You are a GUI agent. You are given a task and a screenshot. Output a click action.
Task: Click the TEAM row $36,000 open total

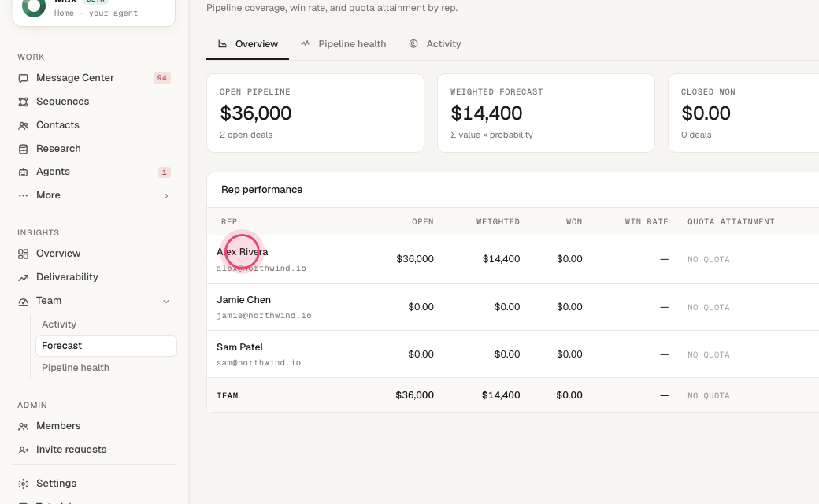coord(415,395)
